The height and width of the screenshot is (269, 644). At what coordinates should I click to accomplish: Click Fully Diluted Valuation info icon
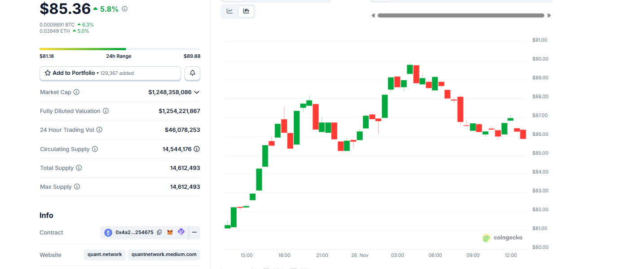click(106, 111)
